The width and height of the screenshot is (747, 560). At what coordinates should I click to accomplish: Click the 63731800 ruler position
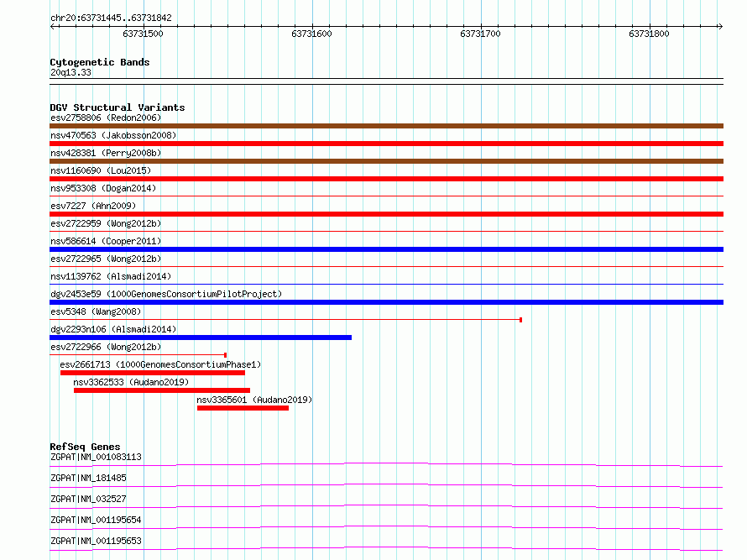pyautogui.click(x=649, y=34)
